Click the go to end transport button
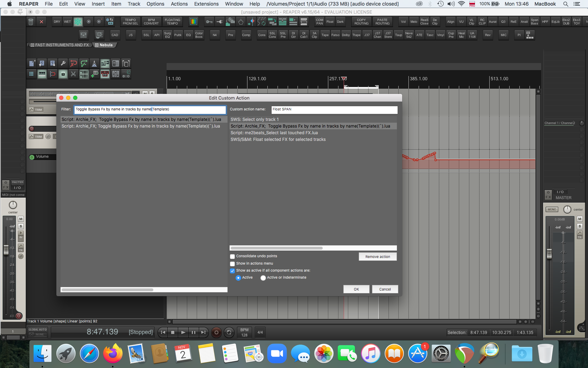 click(x=203, y=332)
